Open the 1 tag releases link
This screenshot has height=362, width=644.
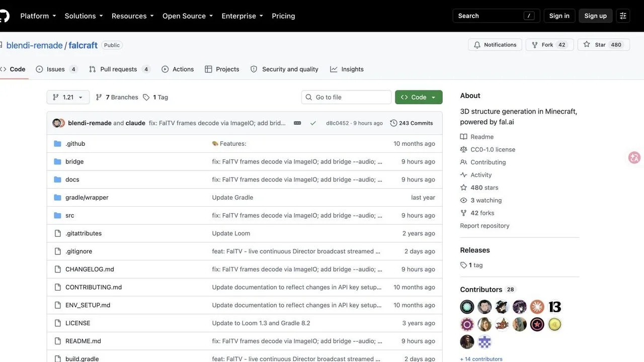pos(471,265)
